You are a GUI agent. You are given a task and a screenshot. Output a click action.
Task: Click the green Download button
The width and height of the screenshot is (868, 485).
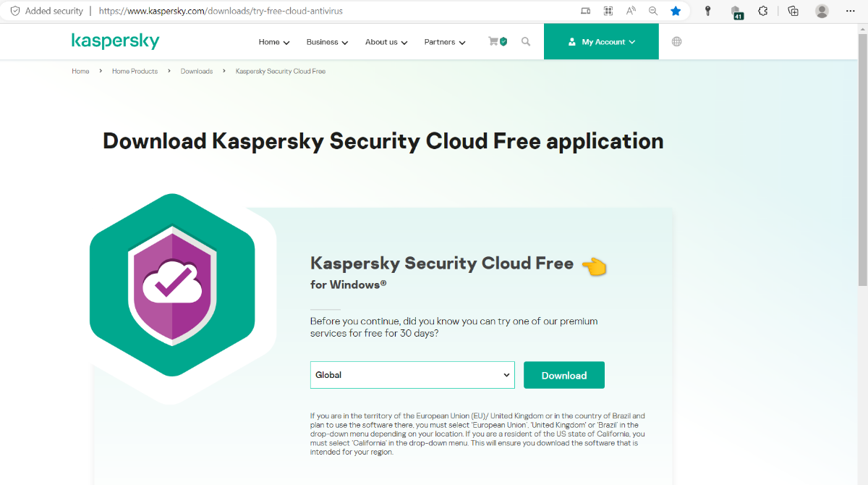click(x=564, y=375)
